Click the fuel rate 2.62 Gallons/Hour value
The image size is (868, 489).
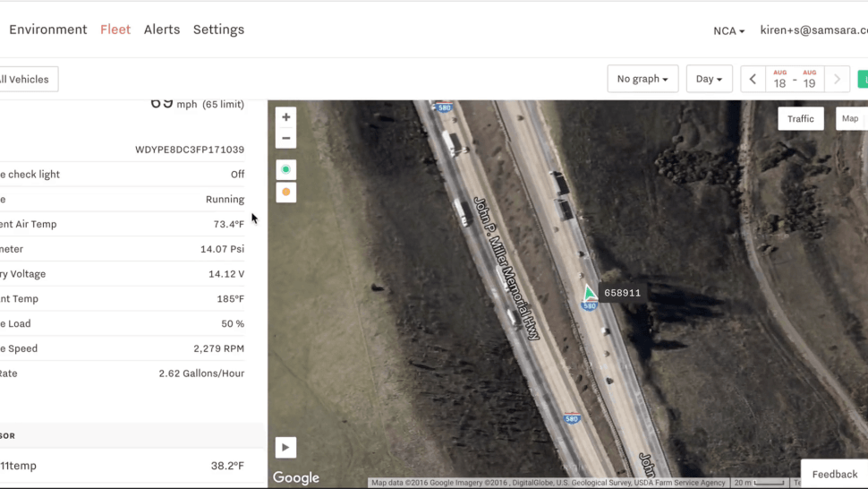201,373
